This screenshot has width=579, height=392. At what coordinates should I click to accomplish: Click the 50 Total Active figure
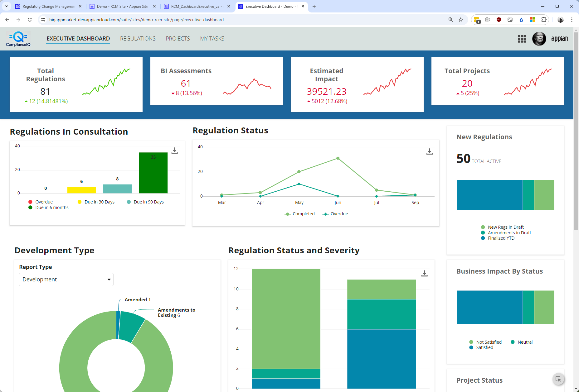coord(479,159)
